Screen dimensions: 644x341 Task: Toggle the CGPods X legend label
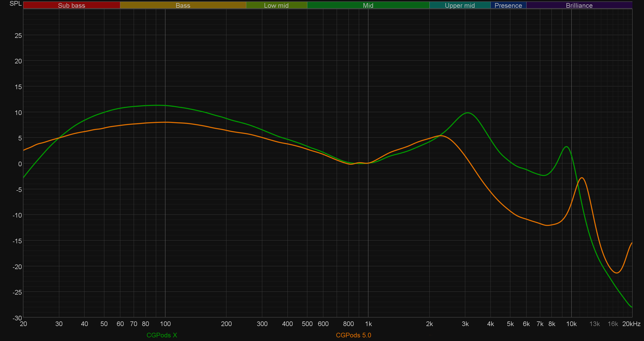[162, 335]
